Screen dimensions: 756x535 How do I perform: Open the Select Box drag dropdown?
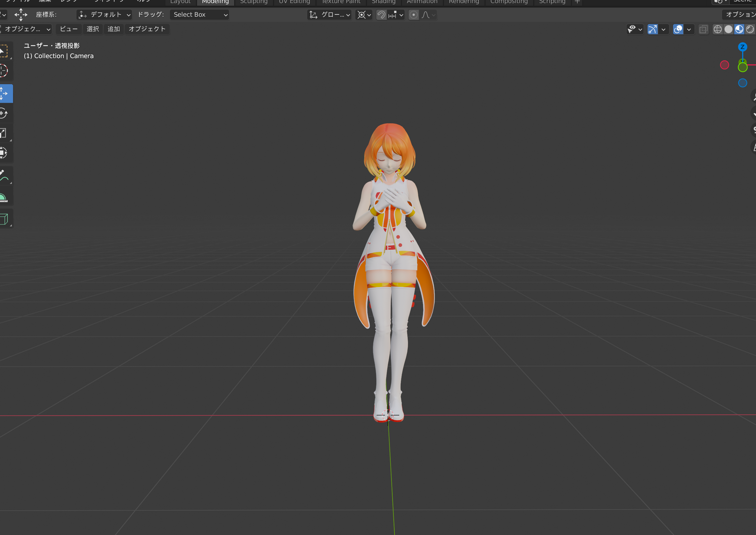[x=200, y=15]
